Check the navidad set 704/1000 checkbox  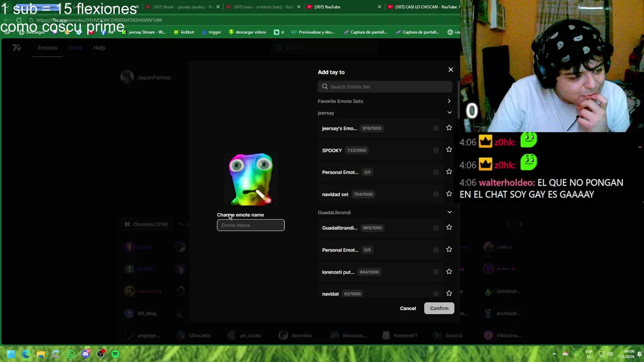tap(436, 194)
